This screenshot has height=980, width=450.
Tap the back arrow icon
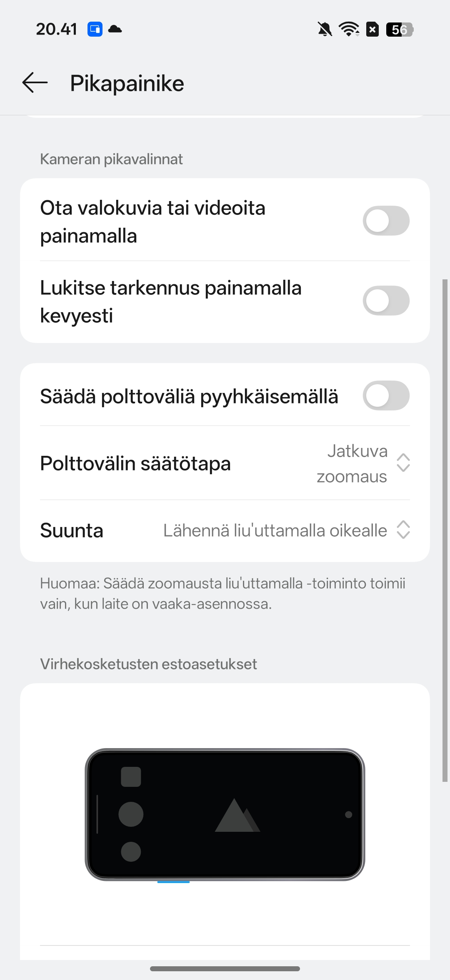point(35,82)
